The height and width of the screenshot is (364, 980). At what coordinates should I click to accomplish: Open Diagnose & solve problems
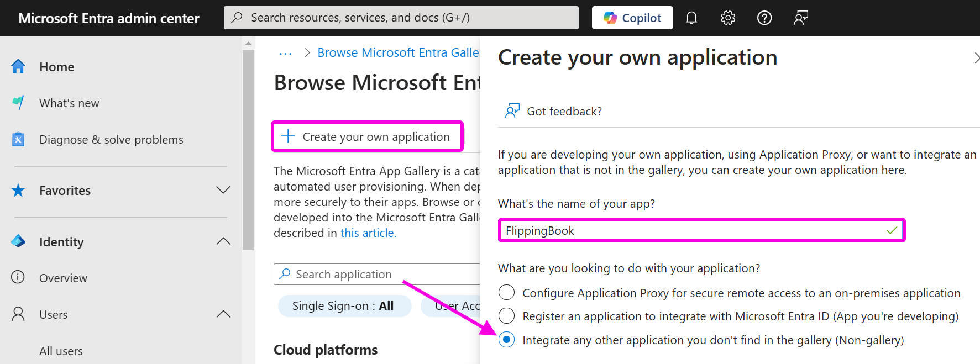pyautogui.click(x=111, y=140)
